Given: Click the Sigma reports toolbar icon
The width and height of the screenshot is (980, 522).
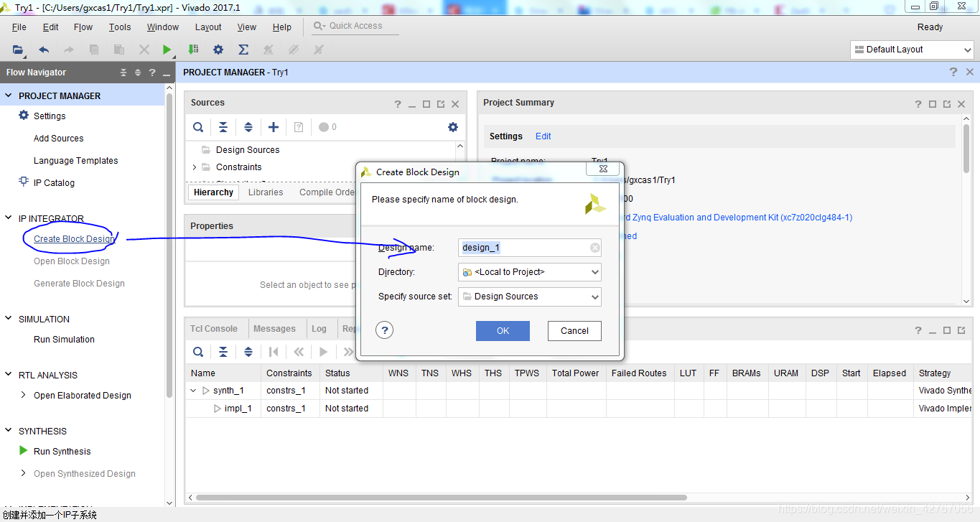Looking at the screenshot, I should tap(243, 50).
